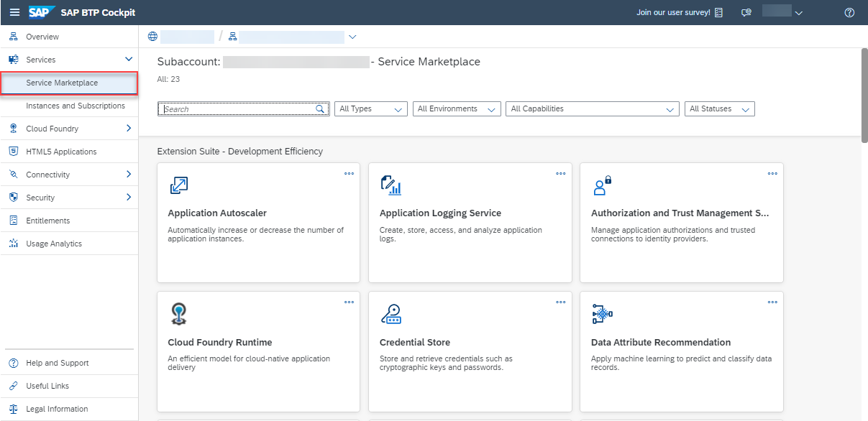Open the All Environments dropdown
Screen dimensions: 868x421
coord(457,109)
